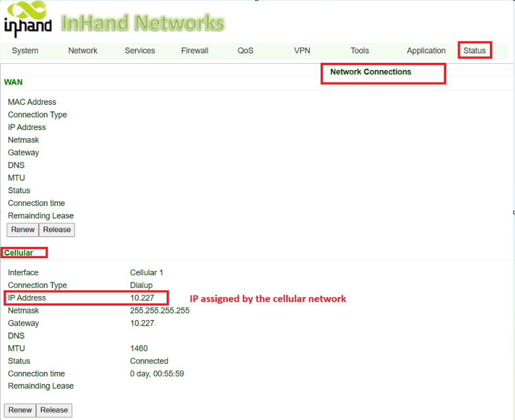Image resolution: width=515 pixels, height=420 pixels.
Task: Click the Dialup connection type value
Action: click(x=141, y=285)
